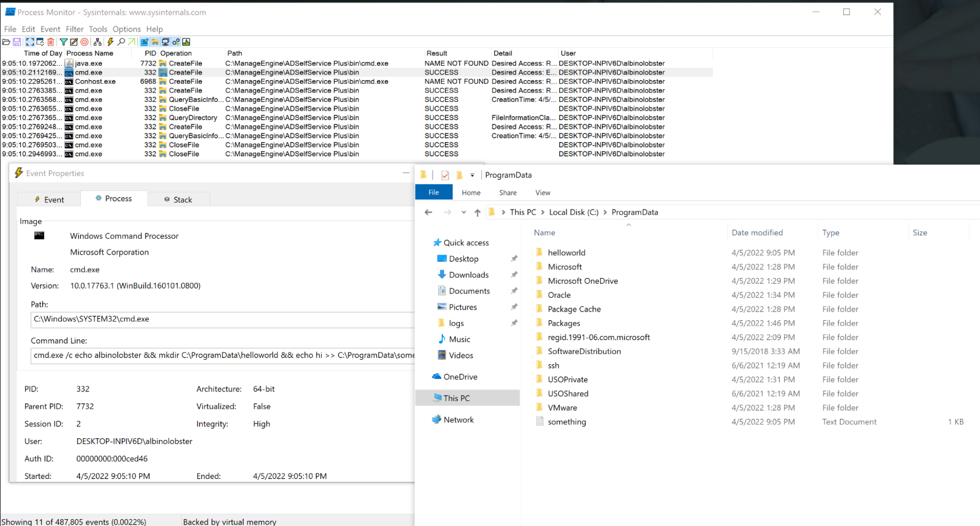Image resolution: width=980 pixels, height=526 pixels.
Task: Click the Clear display trash icon
Action: point(50,42)
